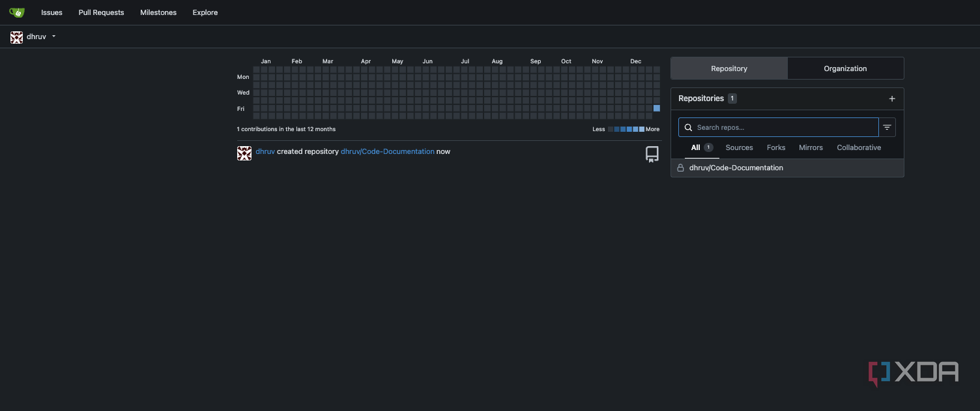The width and height of the screenshot is (980, 411).
Task: Switch to the Organization tab
Action: pyautogui.click(x=845, y=68)
